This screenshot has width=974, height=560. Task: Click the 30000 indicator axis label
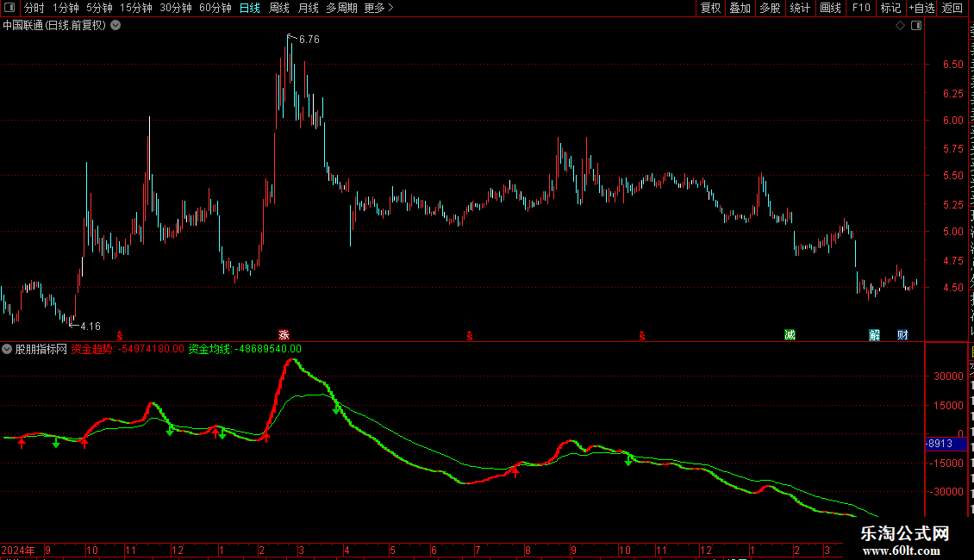click(x=948, y=376)
